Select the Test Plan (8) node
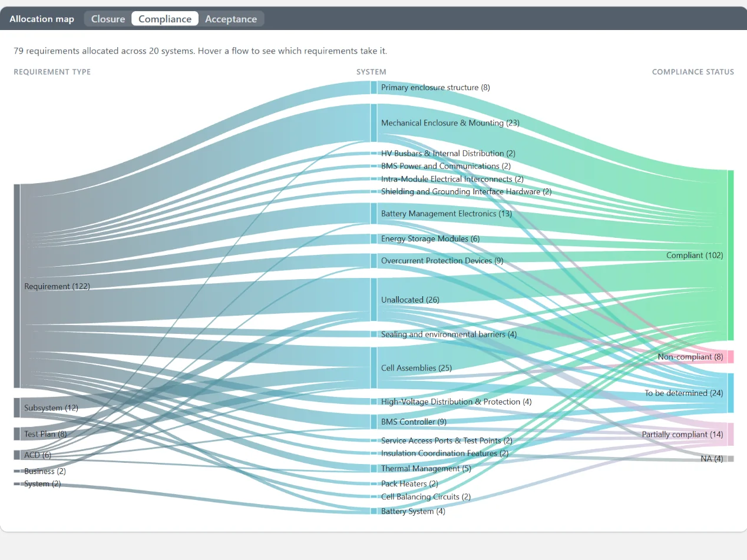This screenshot has width=747, height=560. (45, 434)
